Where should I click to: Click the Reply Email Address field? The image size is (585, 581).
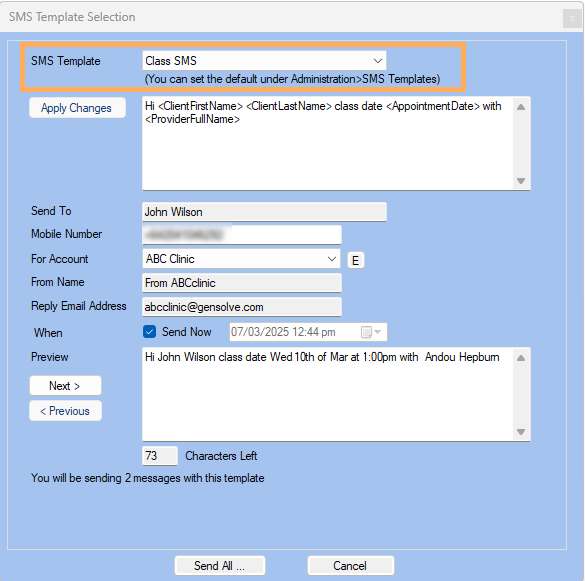242,307
